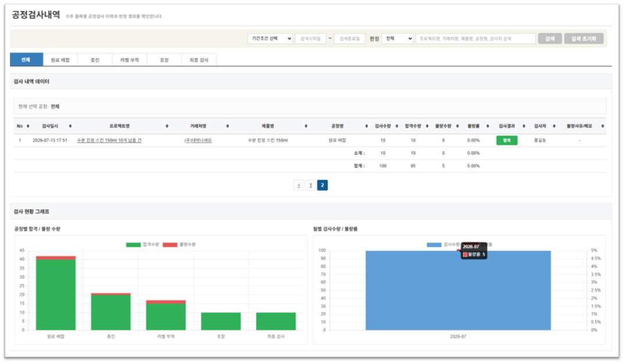Click the 검색 초기화 button
The image size is (625, 364).
(x=584, y=38)
